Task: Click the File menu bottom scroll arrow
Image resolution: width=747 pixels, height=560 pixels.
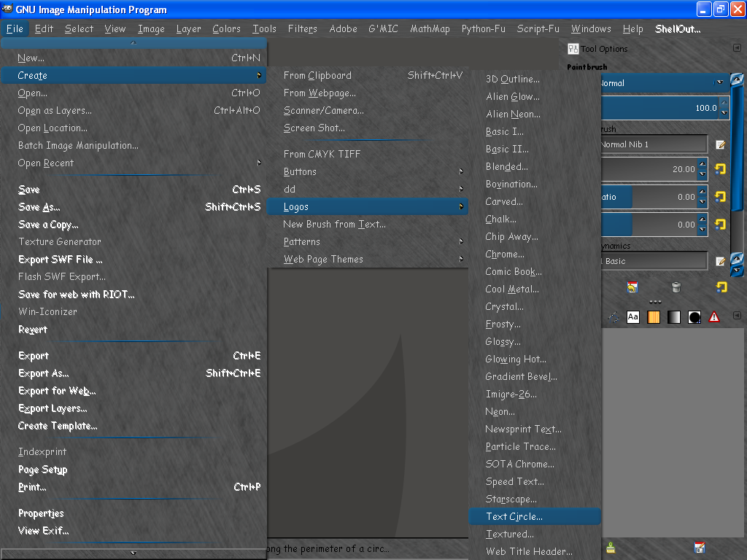Action: pyautogui.click(x=133, y=553)
